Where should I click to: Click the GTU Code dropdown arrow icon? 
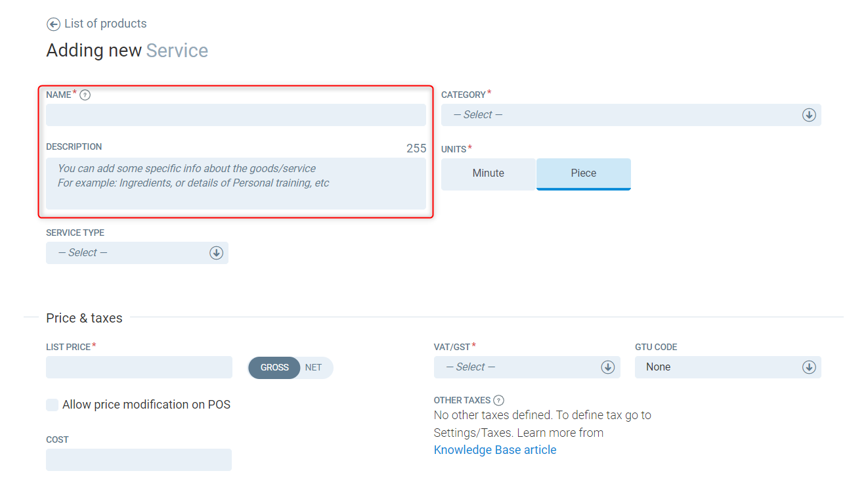coord(808,367)
